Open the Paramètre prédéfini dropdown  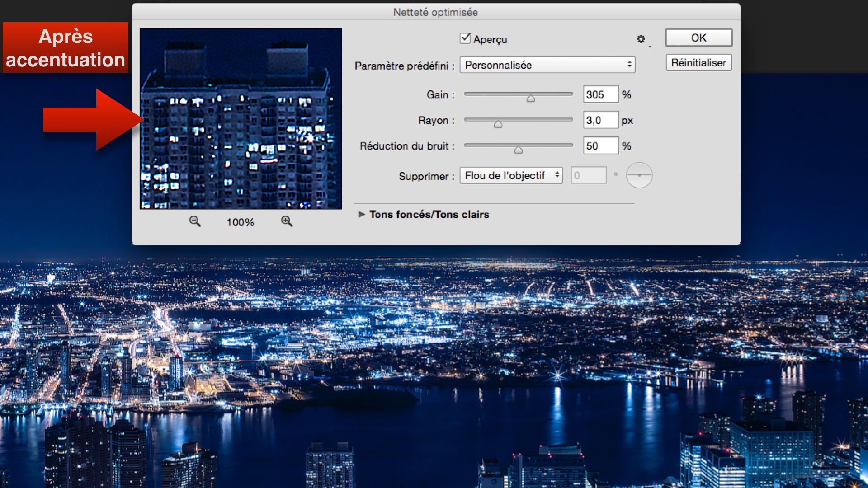(547, 65)
